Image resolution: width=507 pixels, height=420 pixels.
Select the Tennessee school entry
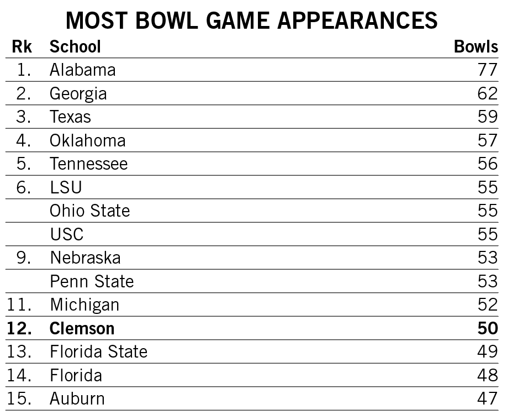(x=88, y=164)
